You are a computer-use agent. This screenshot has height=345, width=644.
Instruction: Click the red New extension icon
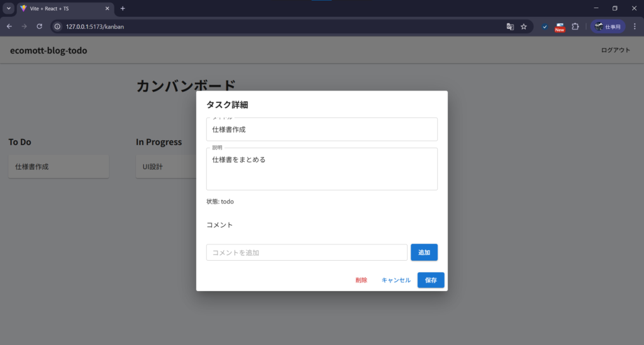click(x=560, y=27)
